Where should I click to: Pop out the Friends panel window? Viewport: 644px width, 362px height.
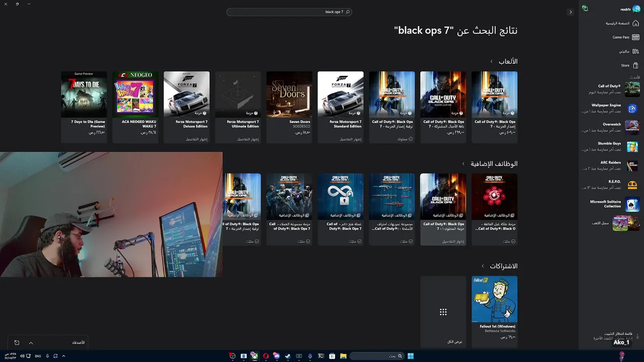(x=17, y=343)
